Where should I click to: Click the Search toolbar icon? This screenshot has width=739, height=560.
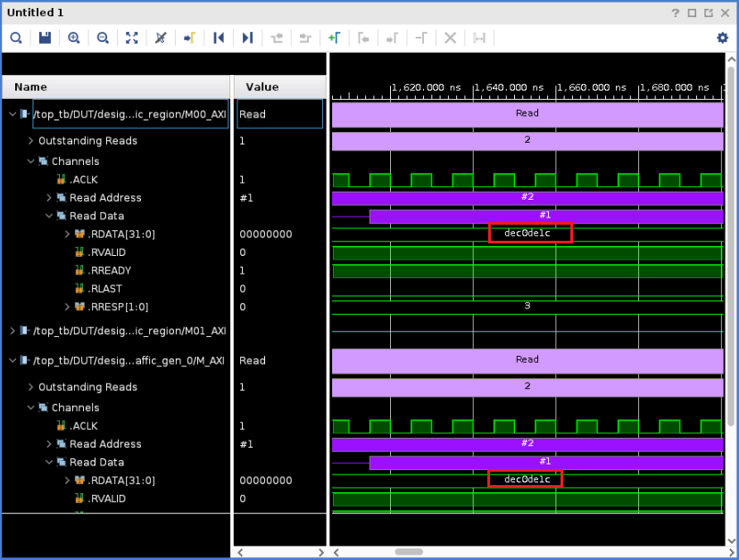(16, 37)
